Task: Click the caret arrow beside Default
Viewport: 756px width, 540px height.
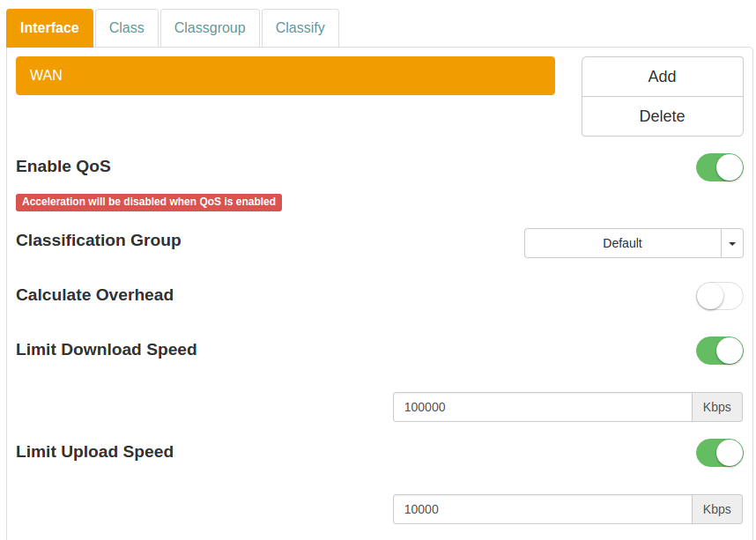Action: pos(732,243)
